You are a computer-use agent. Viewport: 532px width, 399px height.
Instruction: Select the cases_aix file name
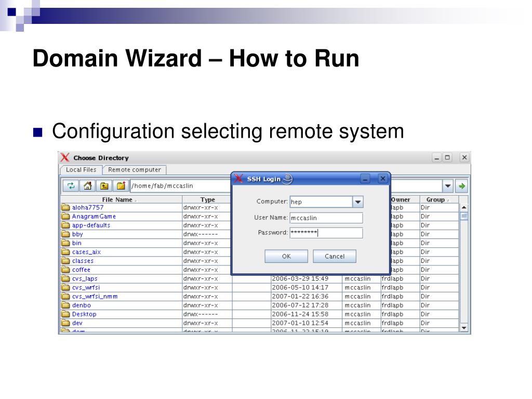click(x=86, y=252)
